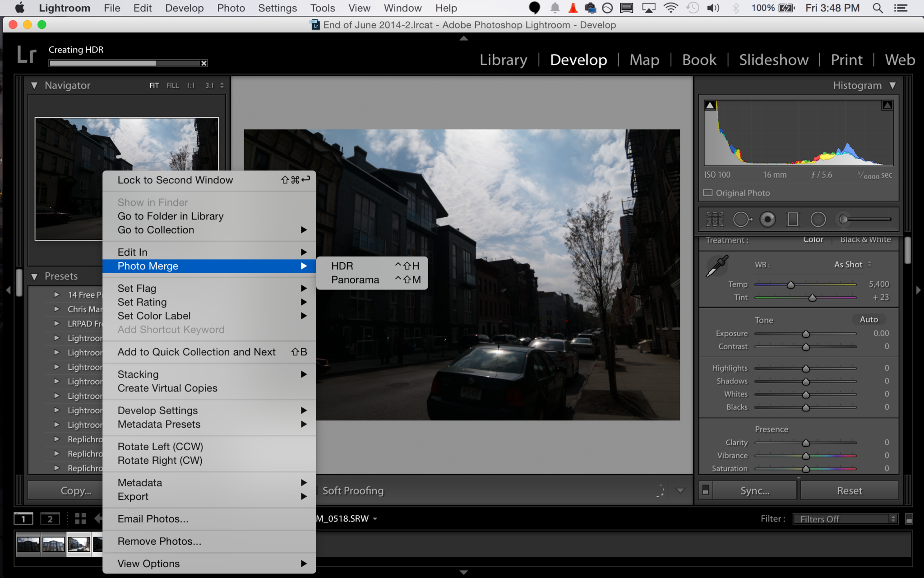Select the Radial Filter tool

818,219
